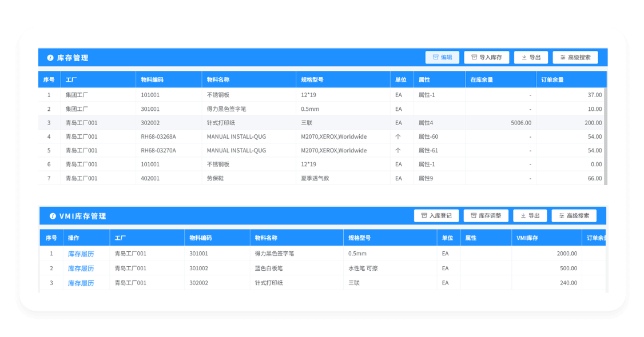The image size is (644, 337).
Task: Select the 劳保鞋 row in 库存管理
Action: pos(229,178)
